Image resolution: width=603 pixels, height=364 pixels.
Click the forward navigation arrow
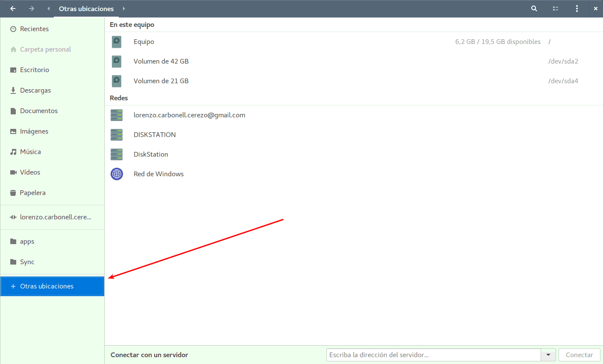pyautogui.click(x=32, y=9)
